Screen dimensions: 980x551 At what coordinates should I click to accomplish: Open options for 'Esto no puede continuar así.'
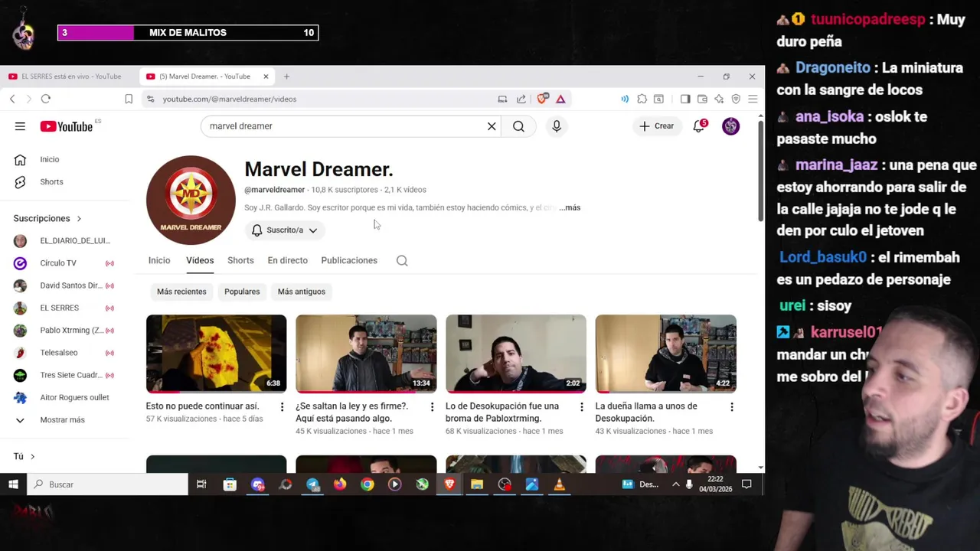click(282, 407)
